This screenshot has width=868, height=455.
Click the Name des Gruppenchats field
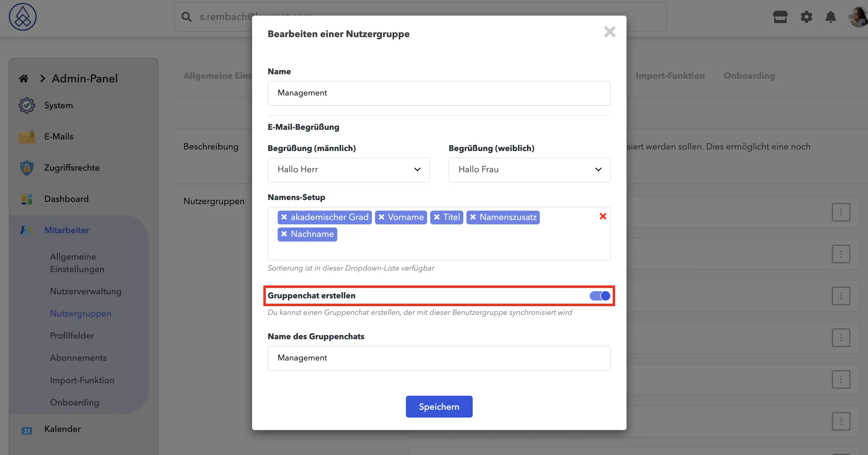(x=439, y=358)
